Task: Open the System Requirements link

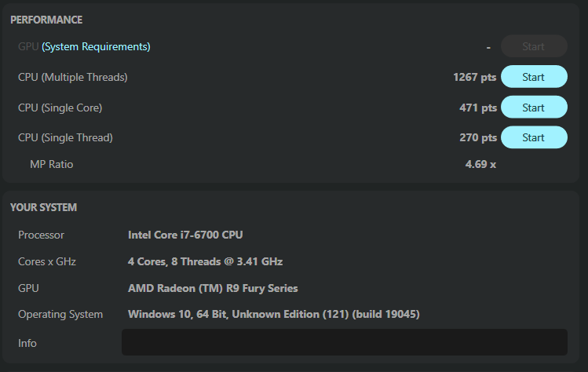Action: [96, 46]
